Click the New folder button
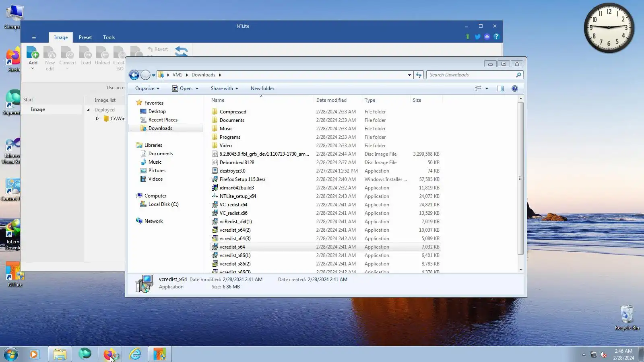The image size is (644, 362). click(x=262, y=88)
